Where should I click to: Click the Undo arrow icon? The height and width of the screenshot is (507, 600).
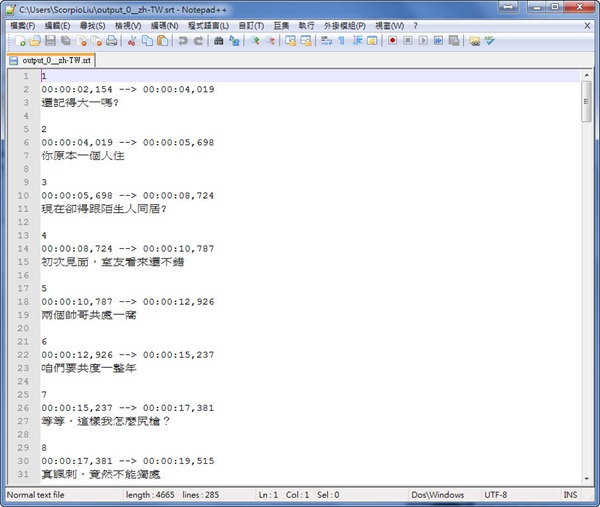click(x=183, y=41)
